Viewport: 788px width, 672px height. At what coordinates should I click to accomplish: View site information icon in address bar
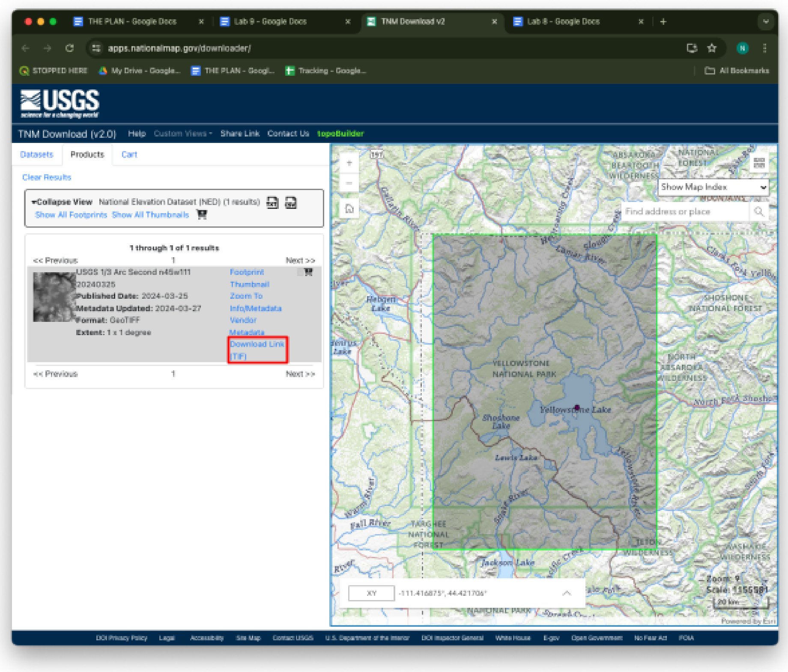tap(97, 48)
